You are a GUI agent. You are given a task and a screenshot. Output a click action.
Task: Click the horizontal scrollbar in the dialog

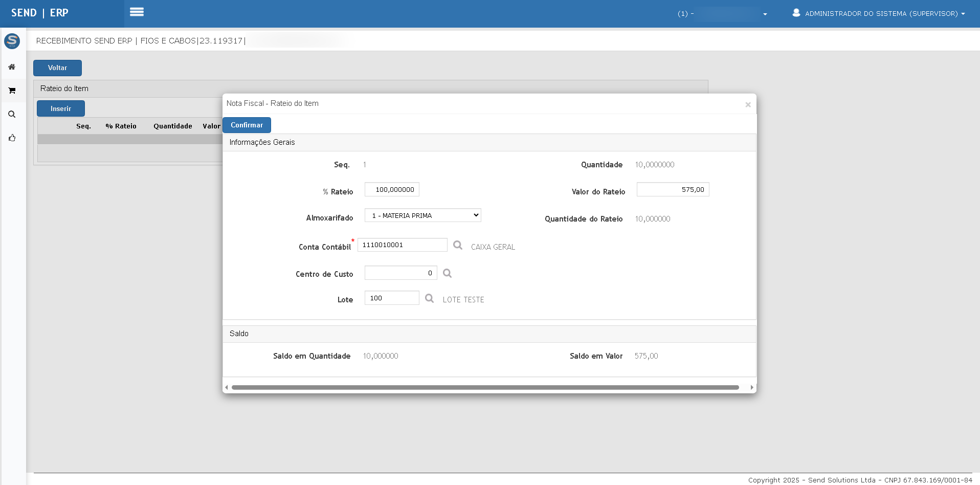pos(485,387)
